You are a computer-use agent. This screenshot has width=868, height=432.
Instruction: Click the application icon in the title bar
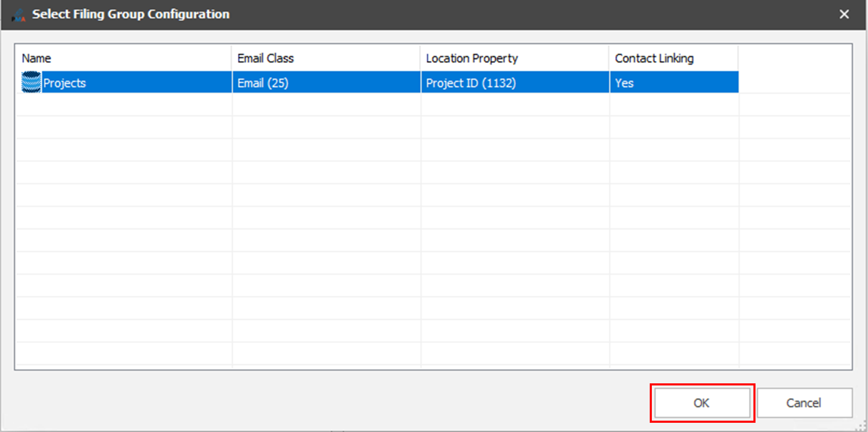coord(18,15)
